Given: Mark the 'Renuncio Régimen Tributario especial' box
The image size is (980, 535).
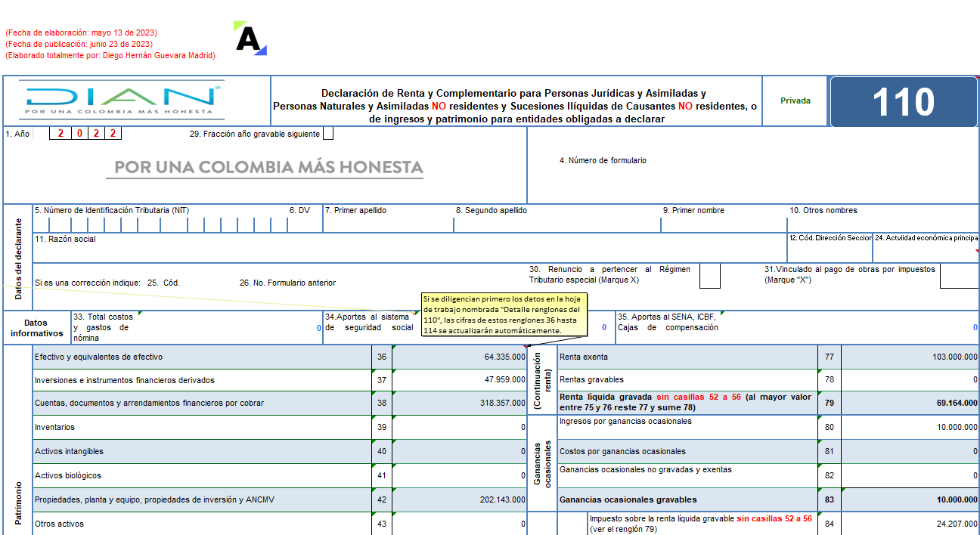Looking at the screenshot, I should coord(709,276).
